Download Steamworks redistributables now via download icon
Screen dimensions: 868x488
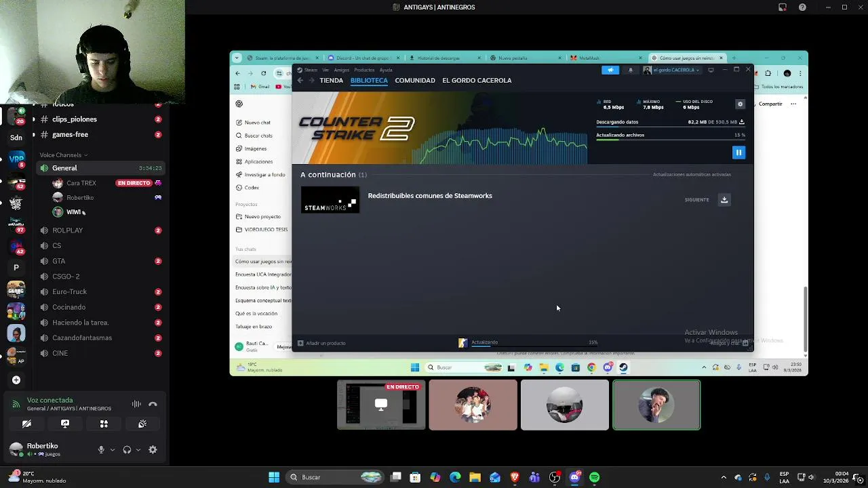724,199
